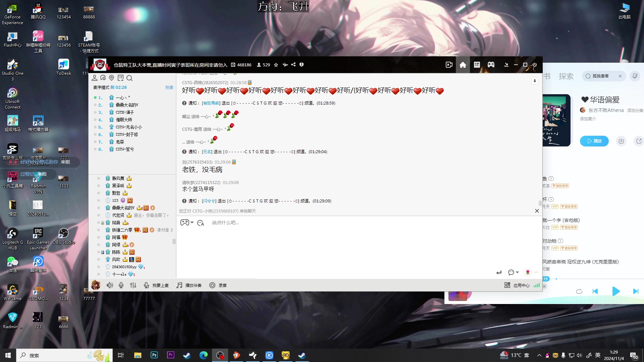This screenshot has height=362, width=644.
Task: Expand the gift panel chevron beside the rose
Action: 536,272
